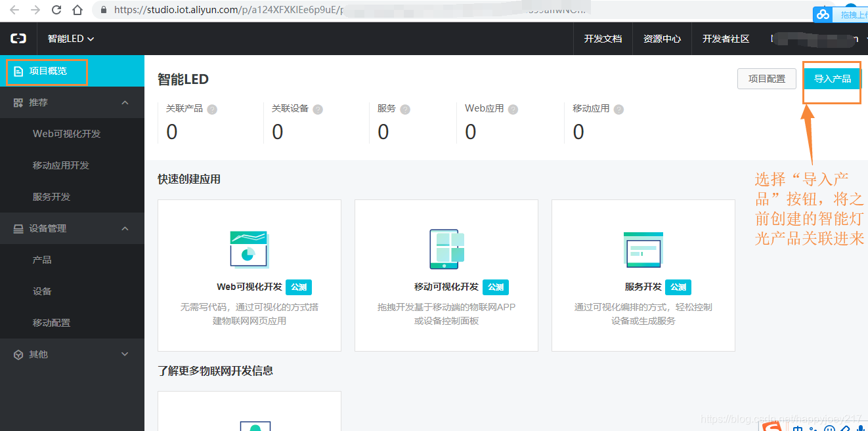The width and height of the screenshot is (868, 431).
Task: Open 移动应用开发 in the sidebar
Action: coord(61,165)
